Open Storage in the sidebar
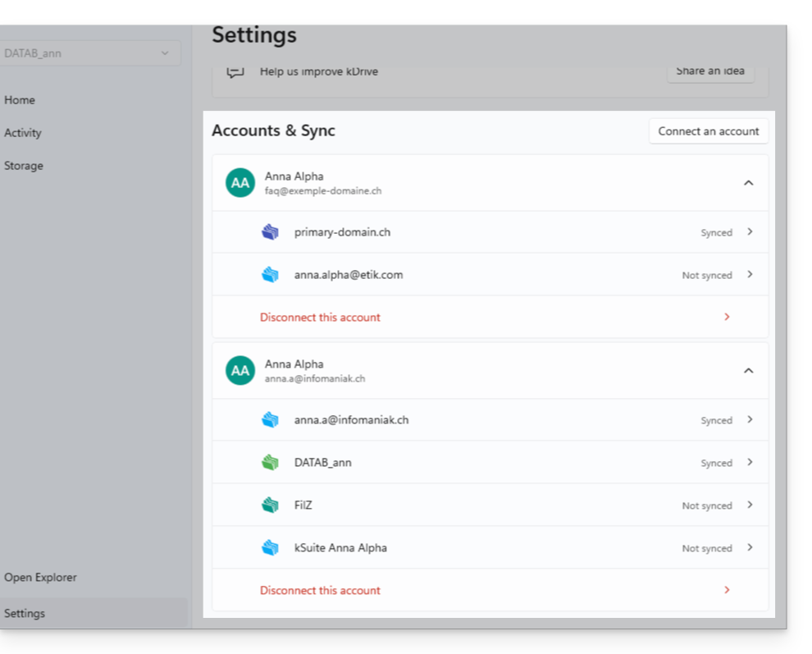Viewport: 812px width, 654px height. point(24,166)
